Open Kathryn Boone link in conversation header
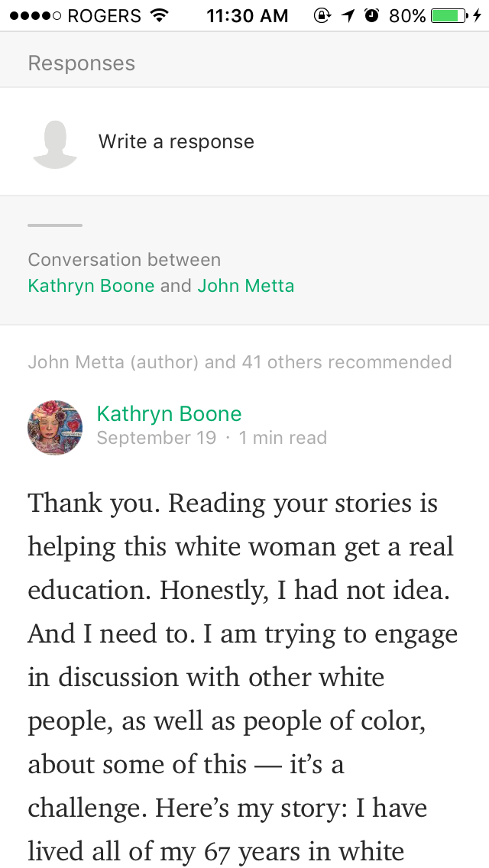Screen dimensions: 489x868 (91, 286)
